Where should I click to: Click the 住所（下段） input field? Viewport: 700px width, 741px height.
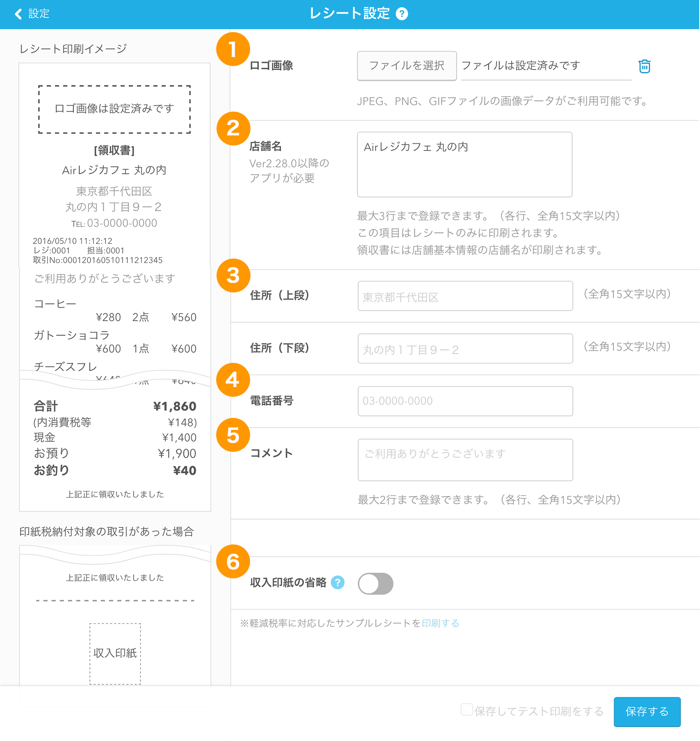465,348
